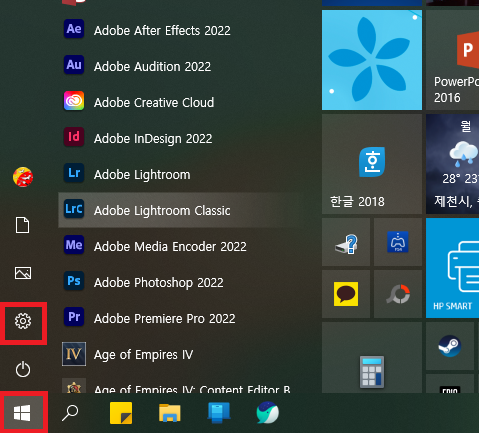Image resolution: width=479 pixels, height=433 pixels.
Task: Open Pictures from Start sidebar
Action: click(23, 273)
